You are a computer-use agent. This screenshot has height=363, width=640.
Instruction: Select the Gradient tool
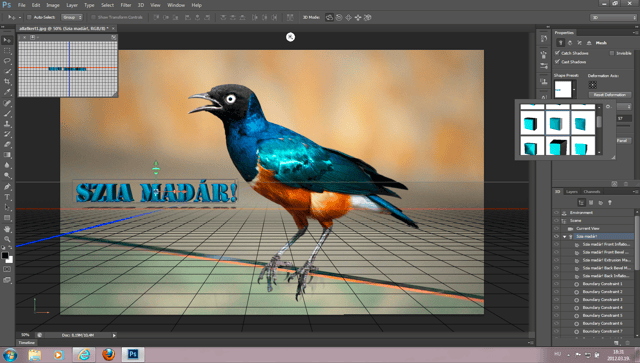pos(7,155)
